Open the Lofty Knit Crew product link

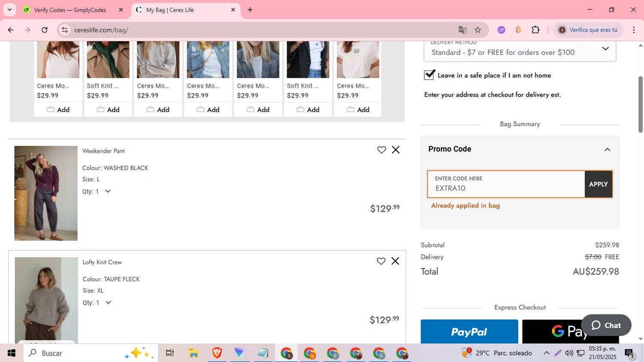point(102,262)
